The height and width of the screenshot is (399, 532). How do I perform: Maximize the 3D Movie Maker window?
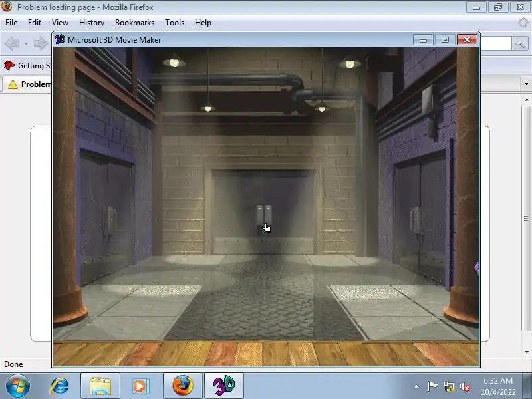445,40
